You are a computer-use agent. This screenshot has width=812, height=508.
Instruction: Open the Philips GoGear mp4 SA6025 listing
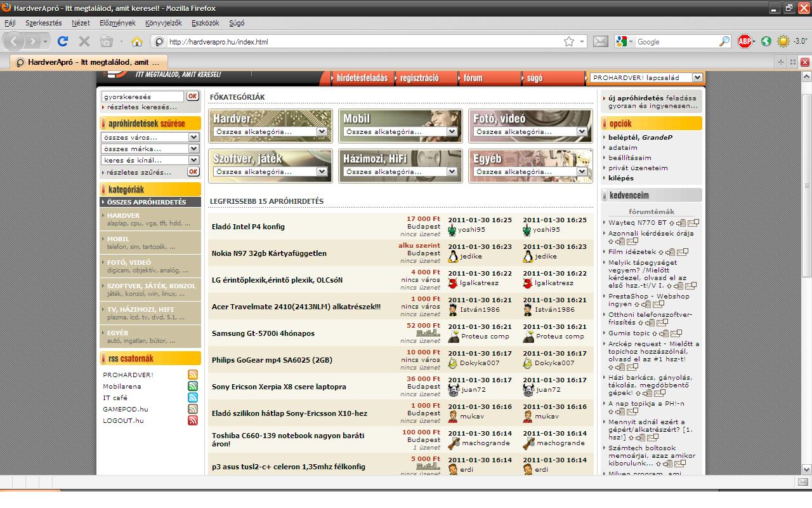272,360
